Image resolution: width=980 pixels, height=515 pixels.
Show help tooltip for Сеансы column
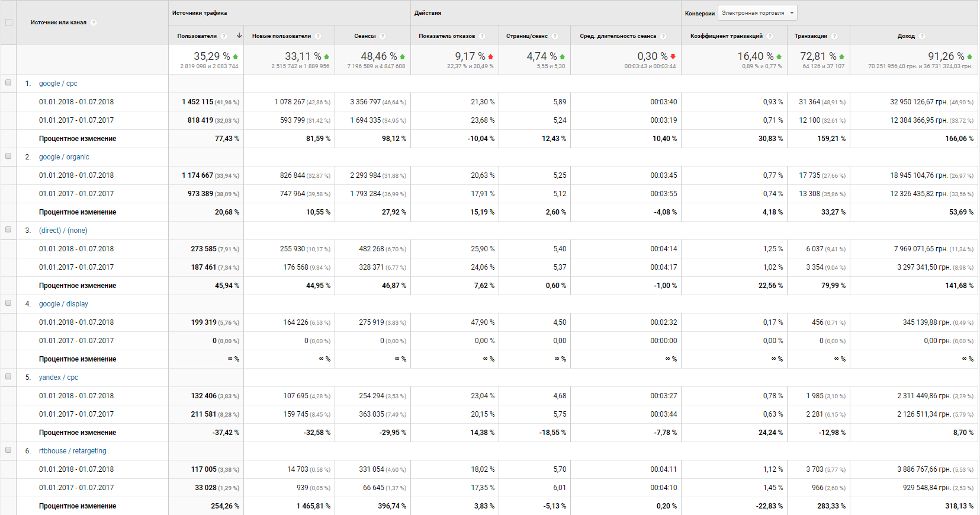pos(383,36)
